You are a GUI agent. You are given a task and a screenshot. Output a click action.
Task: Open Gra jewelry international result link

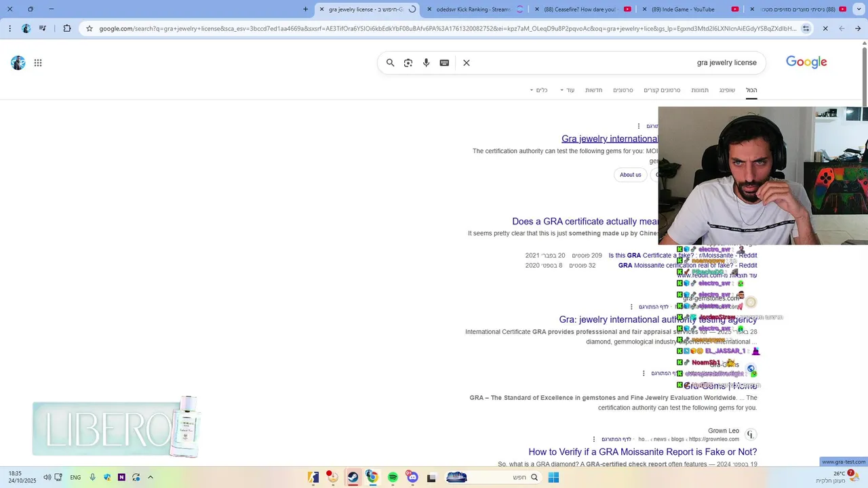pyautogui.click(x=610, y=139)
